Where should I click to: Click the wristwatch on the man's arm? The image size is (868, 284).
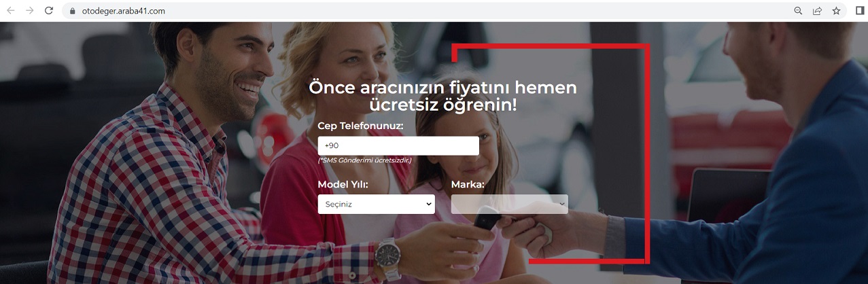click(x=387, y=254)
